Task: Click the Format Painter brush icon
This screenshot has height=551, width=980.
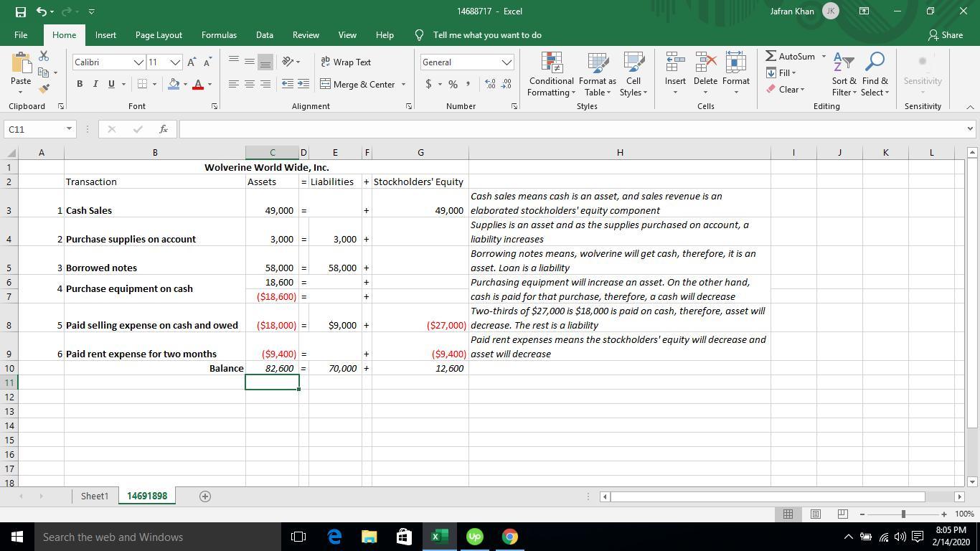Action: (x=44, y=89)
